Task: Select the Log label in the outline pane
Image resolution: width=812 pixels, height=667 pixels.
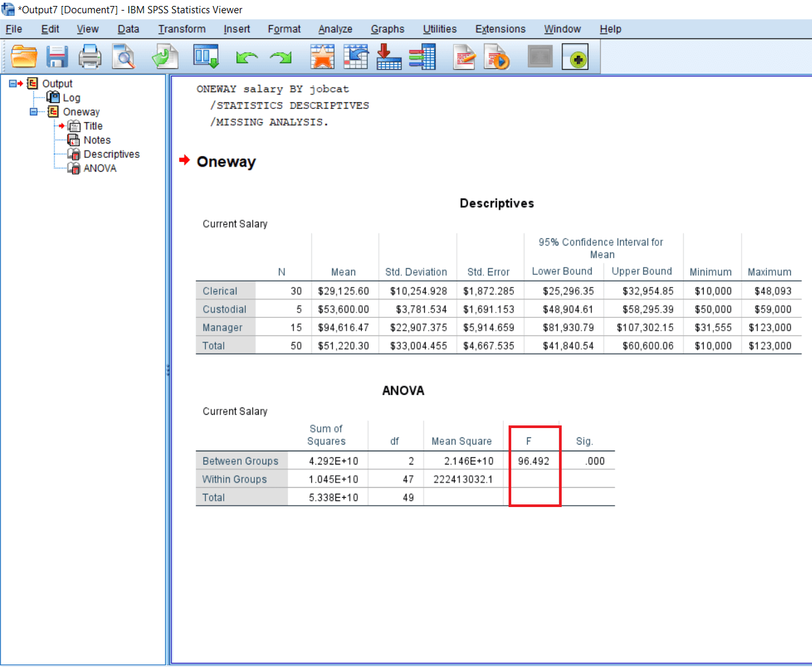Action: point(72,98)
